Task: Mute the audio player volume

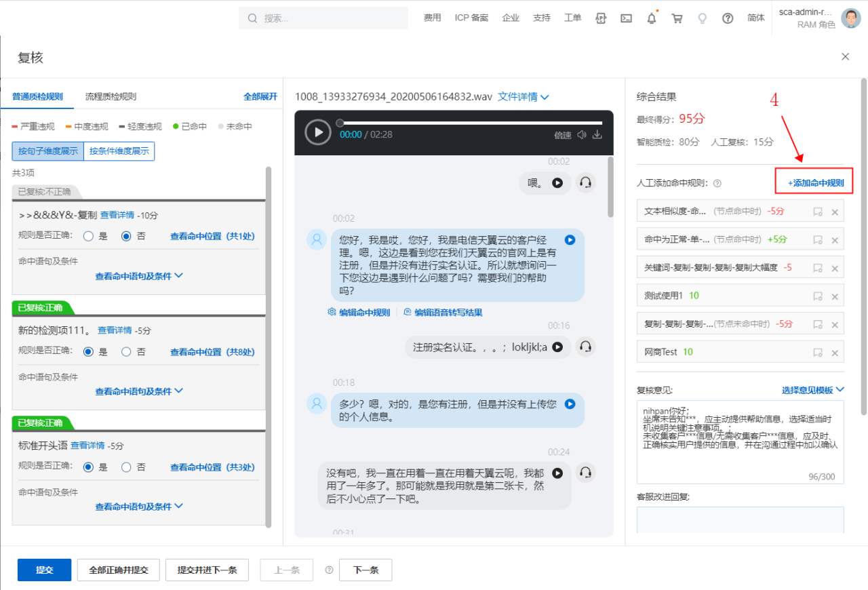Action: [x=582, y=135]
